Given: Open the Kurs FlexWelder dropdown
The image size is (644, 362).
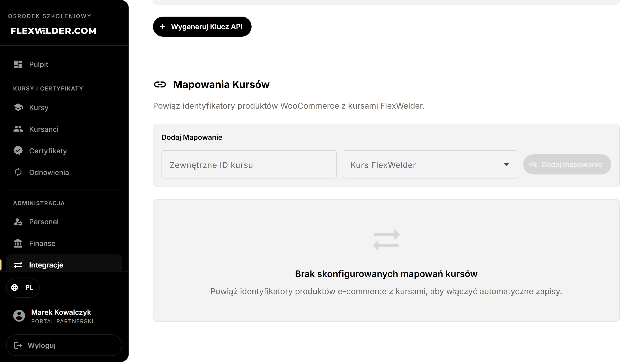Looking at the screenshot, I should point(430,165).
